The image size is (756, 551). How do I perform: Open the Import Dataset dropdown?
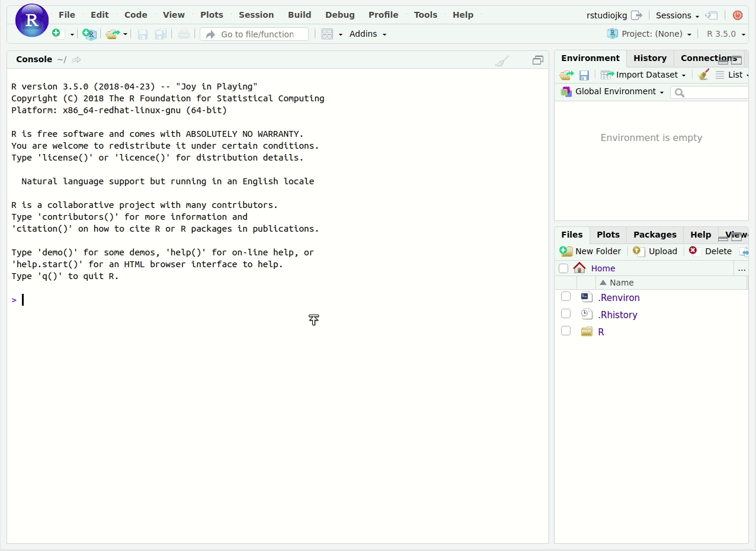pyautogui.click(x=643, y=75)
